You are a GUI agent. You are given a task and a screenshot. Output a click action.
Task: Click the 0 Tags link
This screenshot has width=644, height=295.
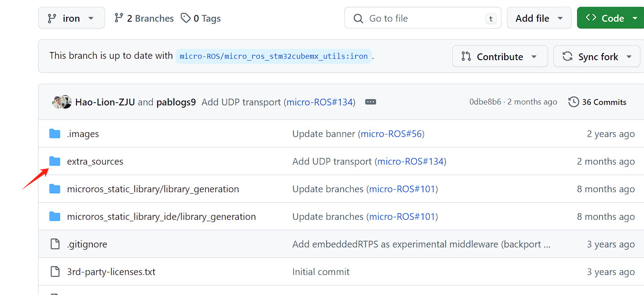pyautogui.click(x=200, y=19)
